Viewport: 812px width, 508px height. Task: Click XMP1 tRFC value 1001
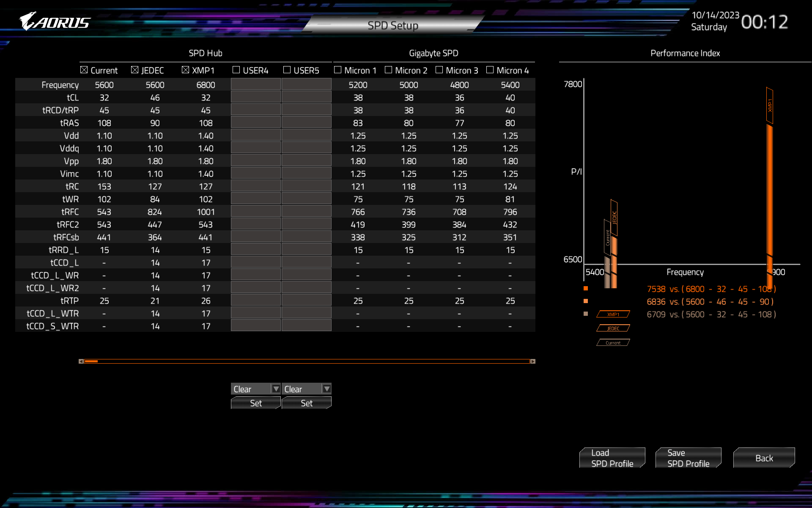coord(206,212)
